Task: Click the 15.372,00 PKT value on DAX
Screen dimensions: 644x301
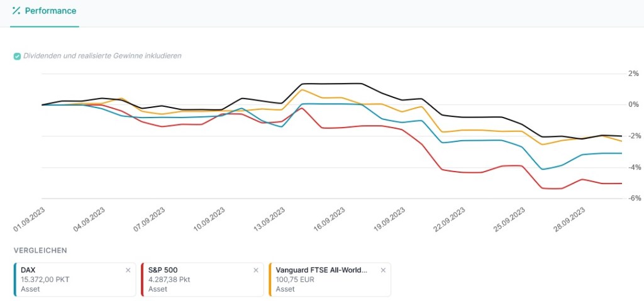Action: click(x=44, y=280)
